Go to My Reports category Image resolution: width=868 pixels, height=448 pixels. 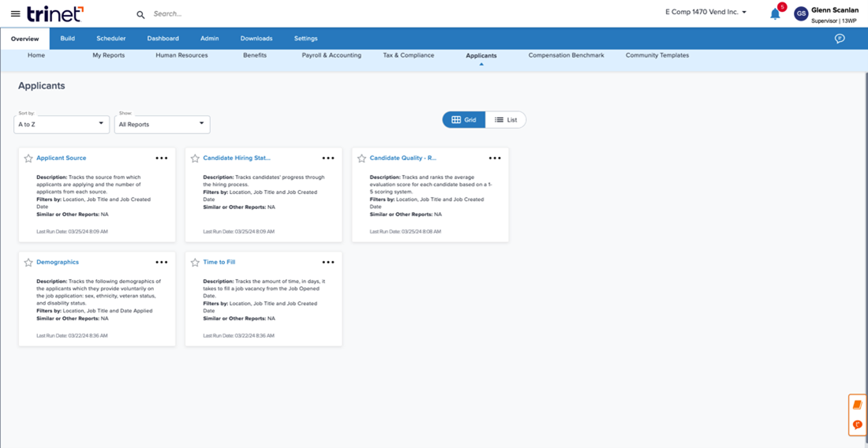(109, 55)
